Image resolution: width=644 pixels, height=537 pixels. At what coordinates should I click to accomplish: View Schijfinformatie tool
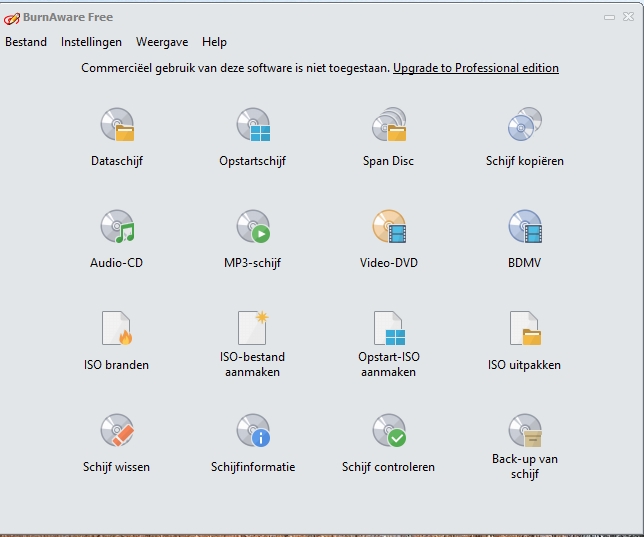(253, 431)
